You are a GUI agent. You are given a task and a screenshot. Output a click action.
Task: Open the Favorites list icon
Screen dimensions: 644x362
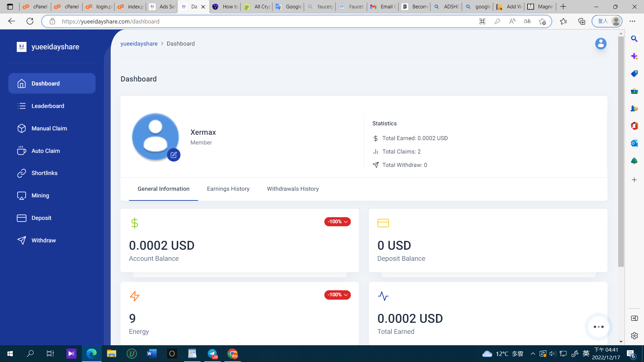pyautogui.click(x=563, y=21)
